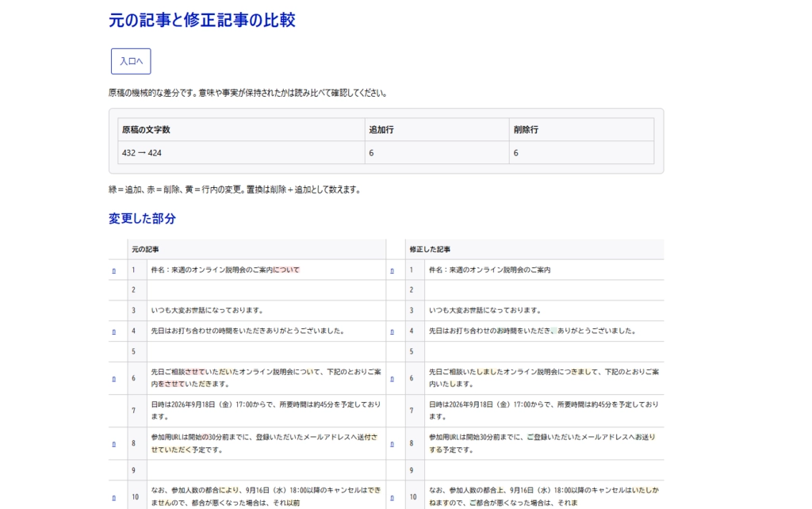Follow the 'n' link beside 元の記事 line 6

(x=114, y=379)
